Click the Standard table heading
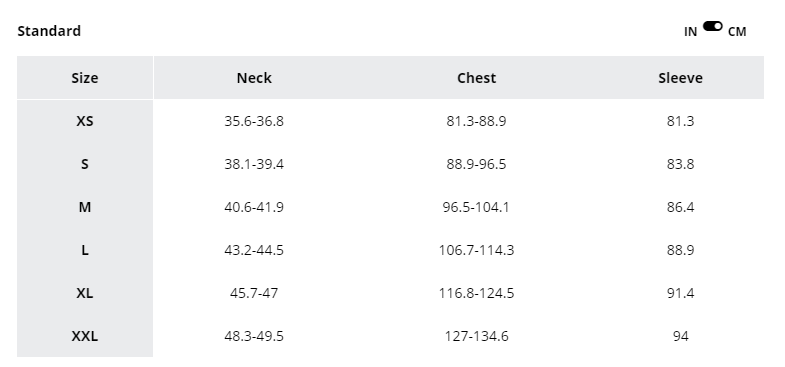 [49, 31]
